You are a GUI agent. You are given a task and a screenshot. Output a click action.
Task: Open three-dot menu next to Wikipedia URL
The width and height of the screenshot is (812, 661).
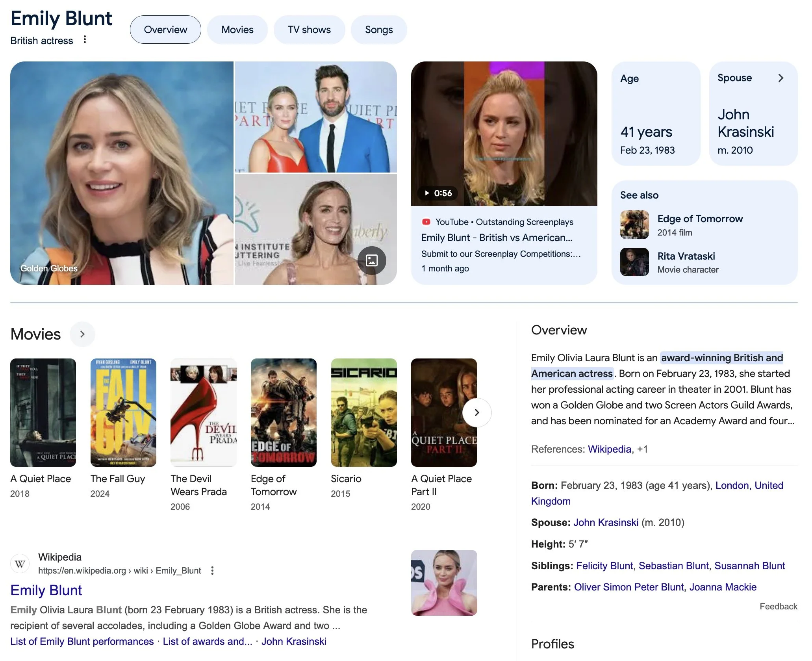tap(212, 570)
